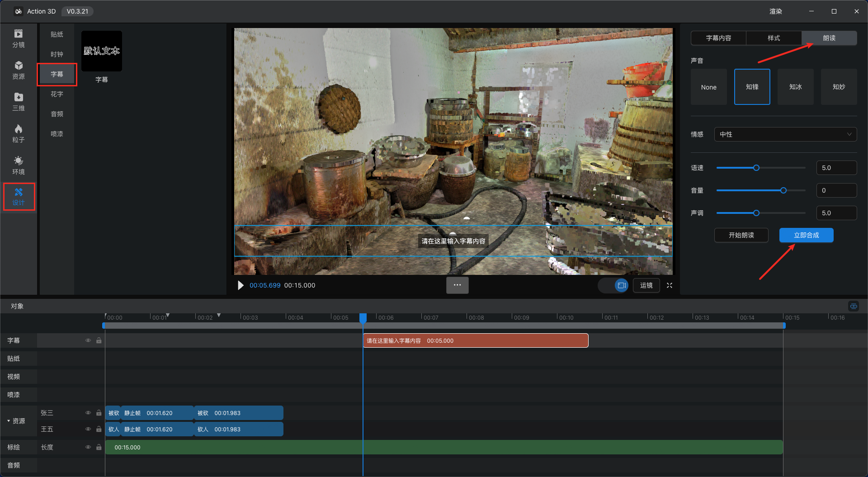Lock the 王五 track
Screen dimensions: 868x477
pyautogui.click(x=99, y=429)
